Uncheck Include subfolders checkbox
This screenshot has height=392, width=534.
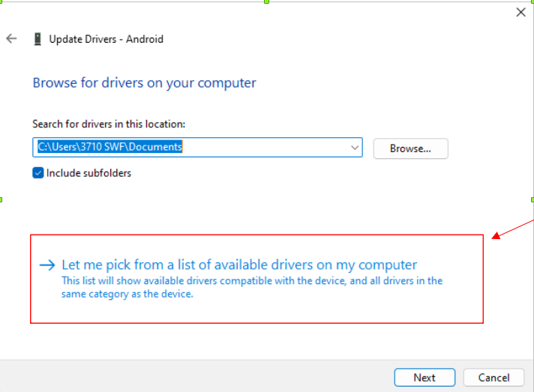click(38, 173)
